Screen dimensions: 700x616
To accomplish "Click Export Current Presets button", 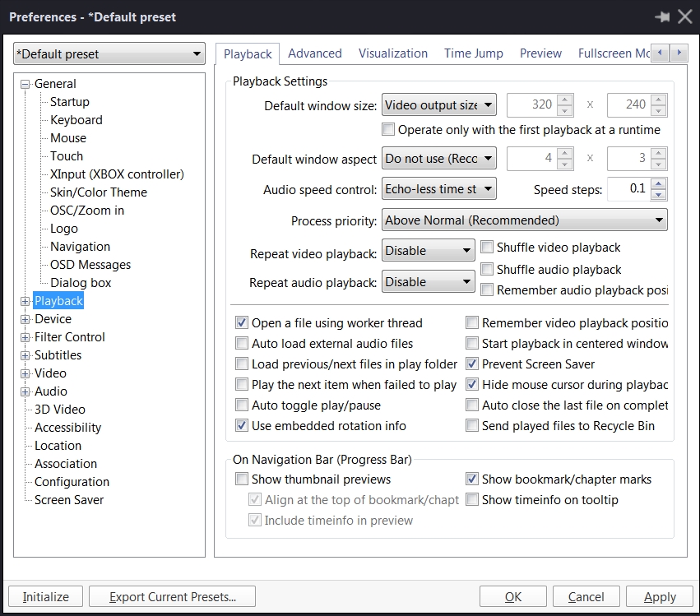I will [172, 597].
